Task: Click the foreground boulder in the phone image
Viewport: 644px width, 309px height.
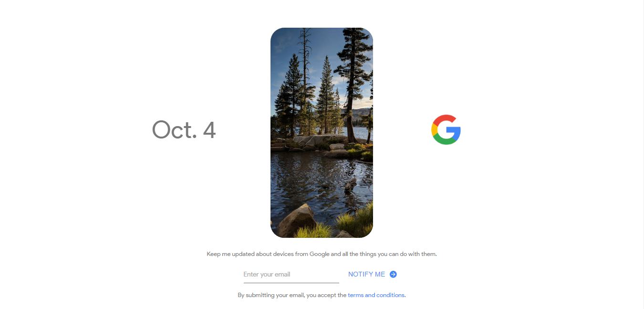Action: (x=297, y=220)
